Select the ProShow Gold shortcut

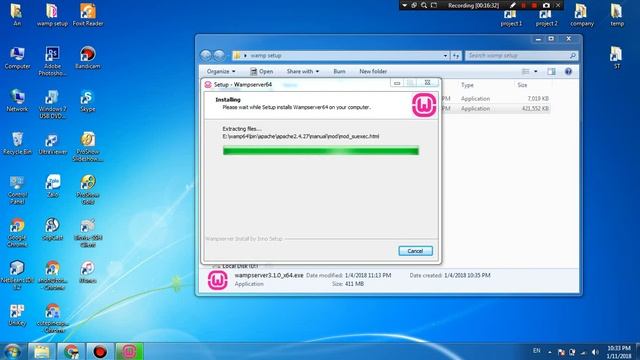[88, 190]
